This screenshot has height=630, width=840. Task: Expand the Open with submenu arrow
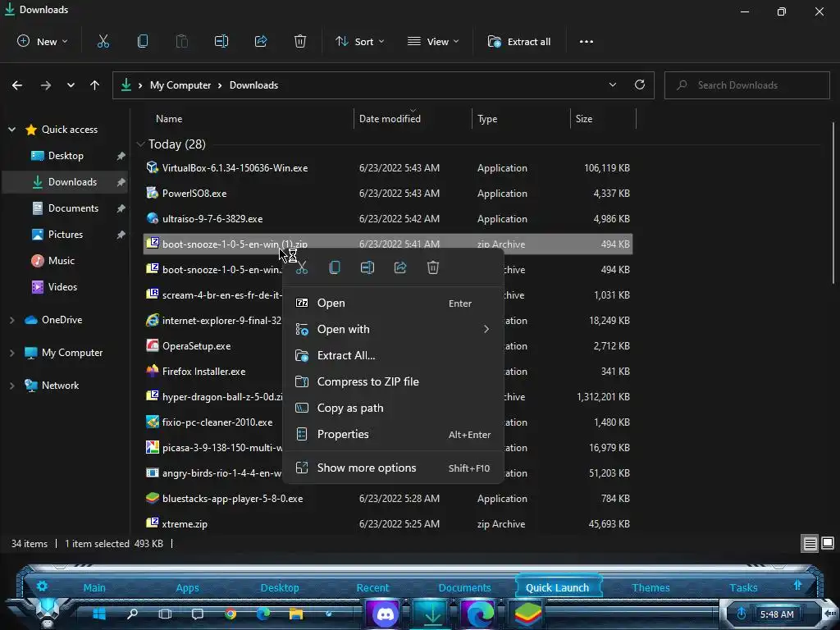coord(486,329)
